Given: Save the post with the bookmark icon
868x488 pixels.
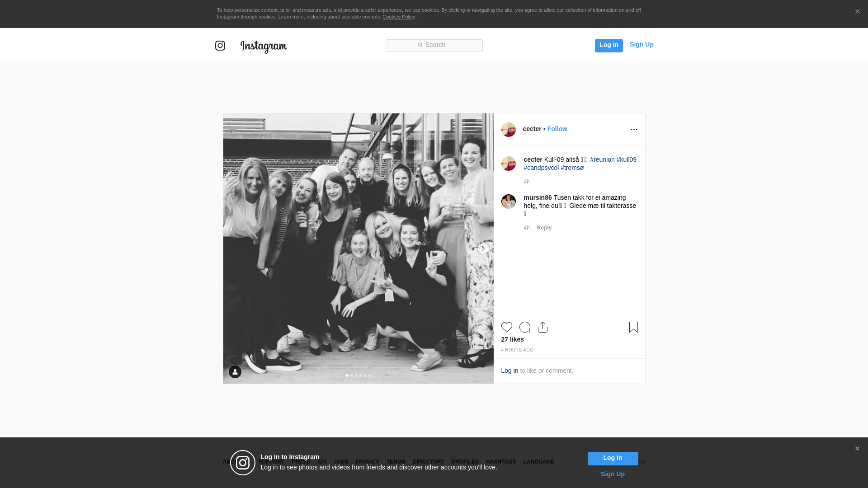Looking at the screenshot, I should 633,327.
